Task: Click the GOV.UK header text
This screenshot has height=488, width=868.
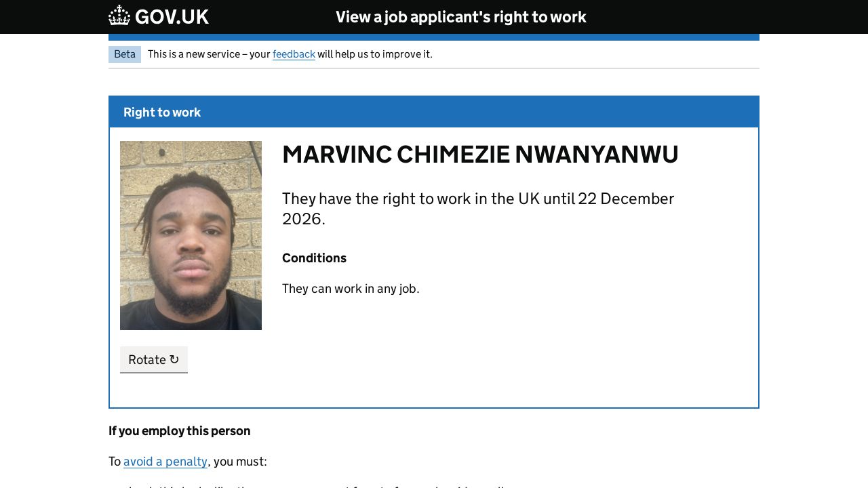Action: pyautogui.click(x=172, y=17)
